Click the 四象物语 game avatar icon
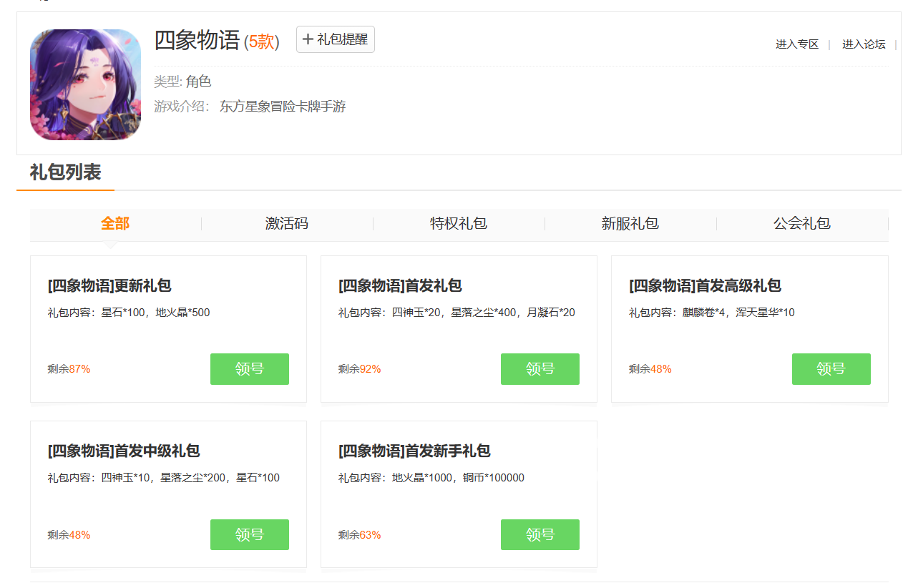This screenshot has height=588, width=903. (85, 84)
